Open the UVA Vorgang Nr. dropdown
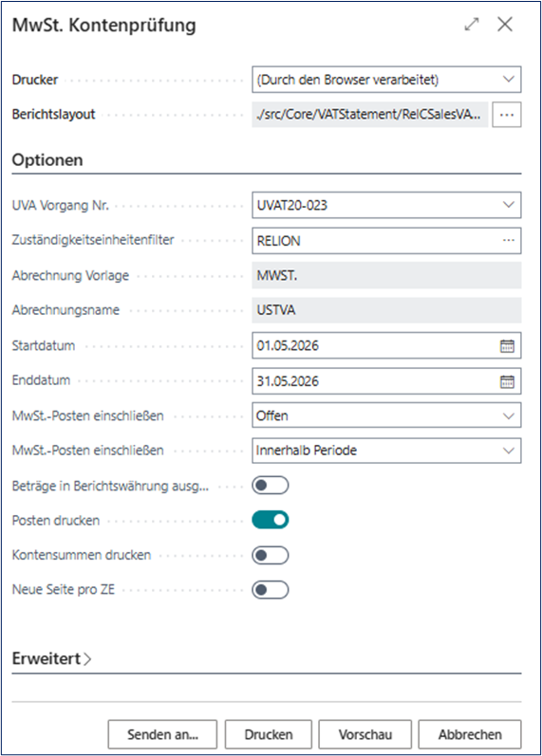Screen dimensions: 542x756 (x=386, y=205)
